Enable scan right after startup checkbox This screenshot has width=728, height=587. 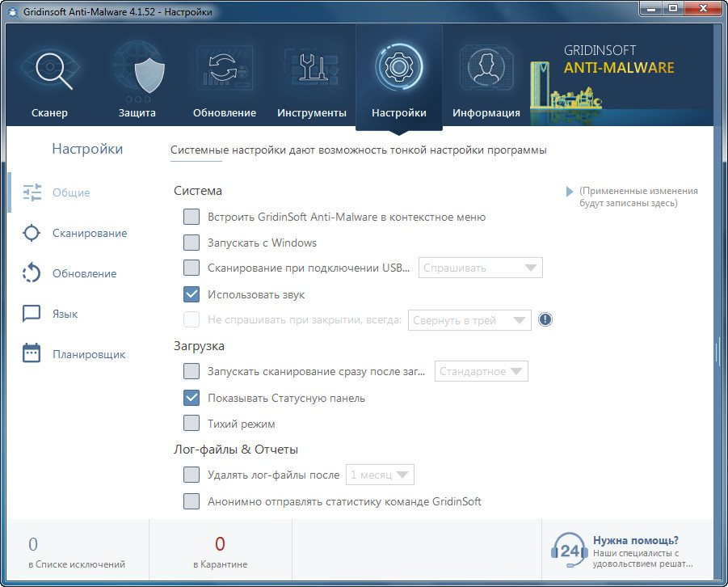click(x=191, y=371)
